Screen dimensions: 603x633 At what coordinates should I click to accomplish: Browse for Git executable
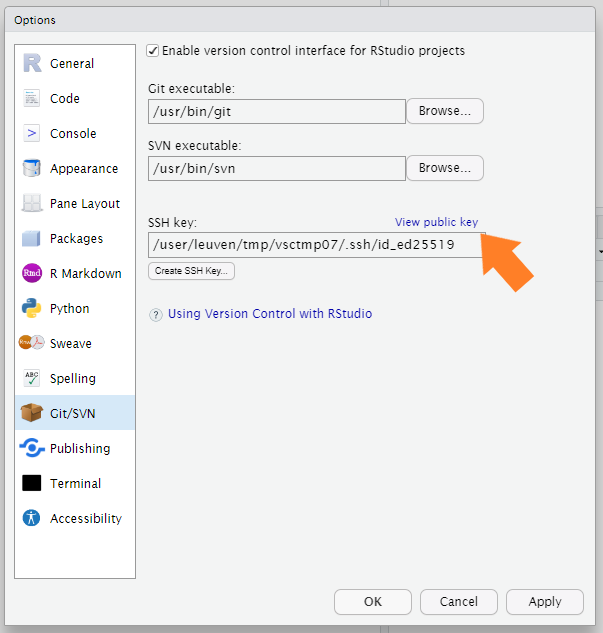(x=445, y=111)
